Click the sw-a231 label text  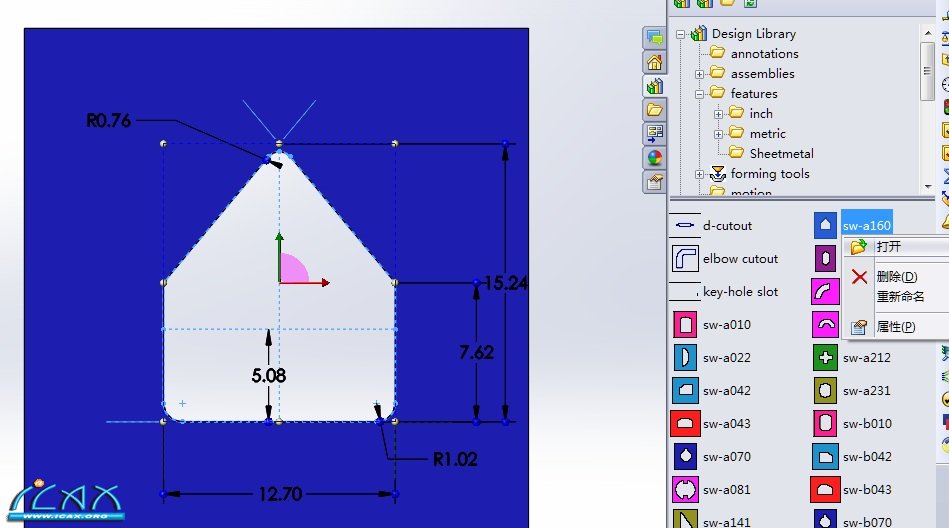pos(867,391)
